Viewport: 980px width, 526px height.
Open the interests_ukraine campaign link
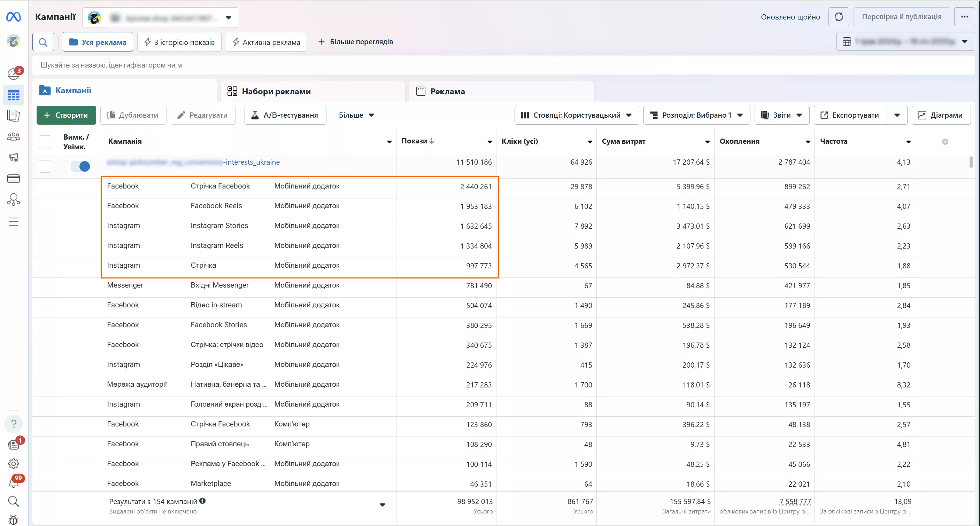tap(193, 162)
